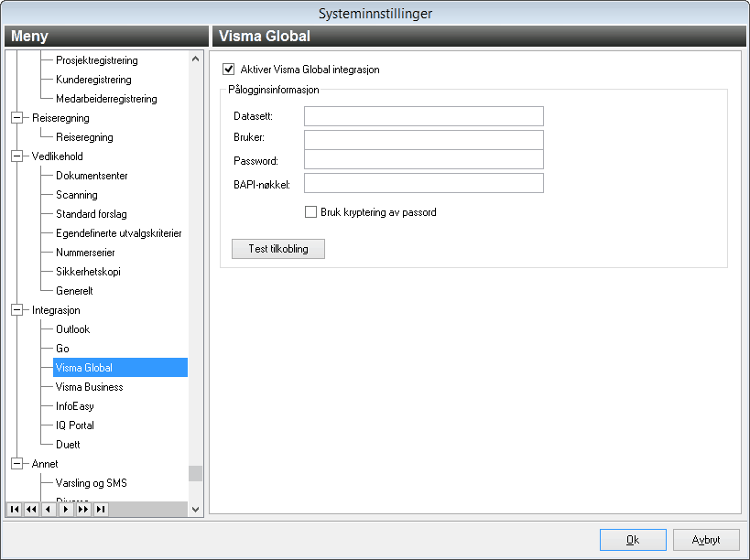Click the menu scrollbar down arrow
Image resolution: width=750 pixels, height=560 pixels.
[195, 510]
